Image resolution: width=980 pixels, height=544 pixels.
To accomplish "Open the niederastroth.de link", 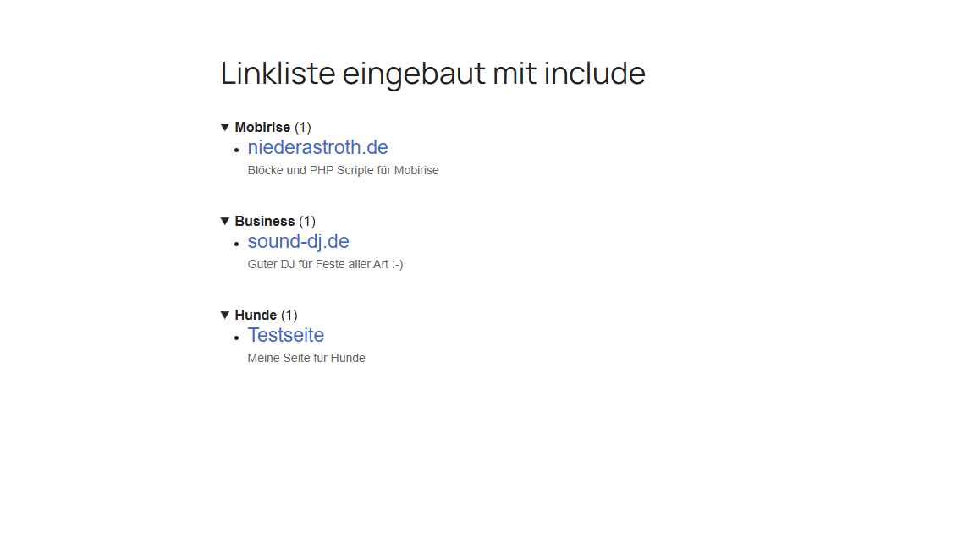I will click(x=317, y=147).
